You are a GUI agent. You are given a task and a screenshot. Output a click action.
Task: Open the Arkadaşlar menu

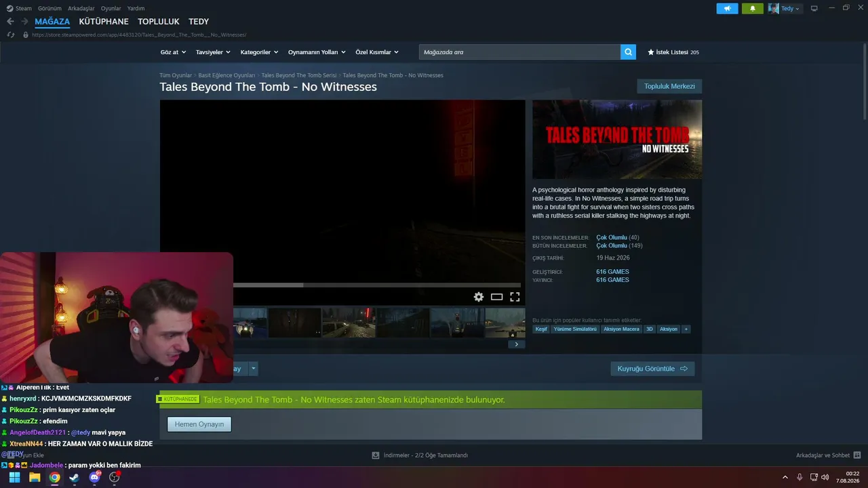(x=81, y=8)
